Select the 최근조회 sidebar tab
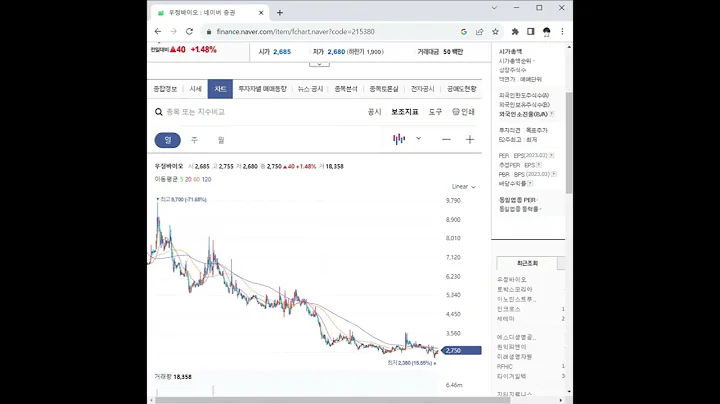Image resolution: width=720 pixels, height=404 pixels. pos(527,263)
